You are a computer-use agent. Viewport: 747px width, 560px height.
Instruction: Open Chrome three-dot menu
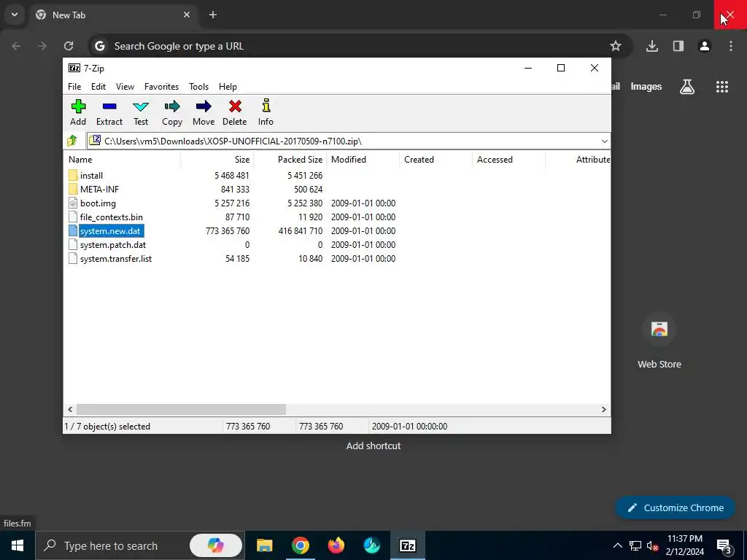click(731, 46)
